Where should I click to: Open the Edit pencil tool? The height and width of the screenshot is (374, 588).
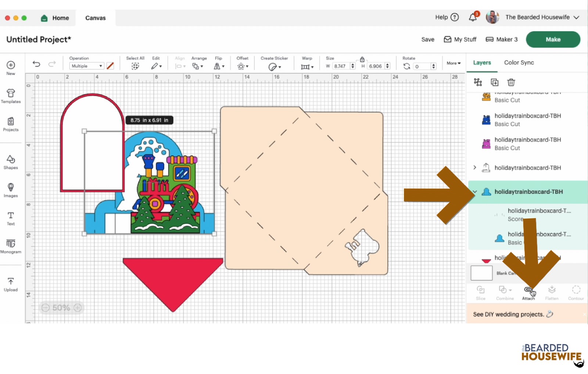pyautogui.click(x=156, y=66)
